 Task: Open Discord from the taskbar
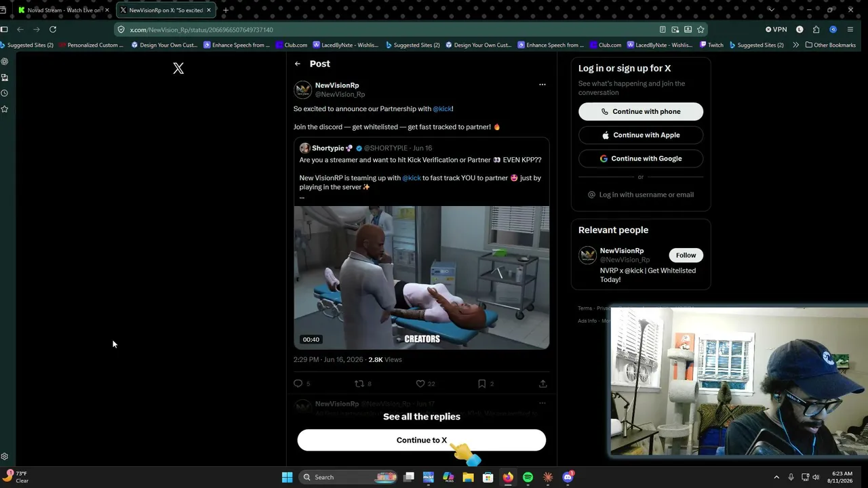[568, 477]
